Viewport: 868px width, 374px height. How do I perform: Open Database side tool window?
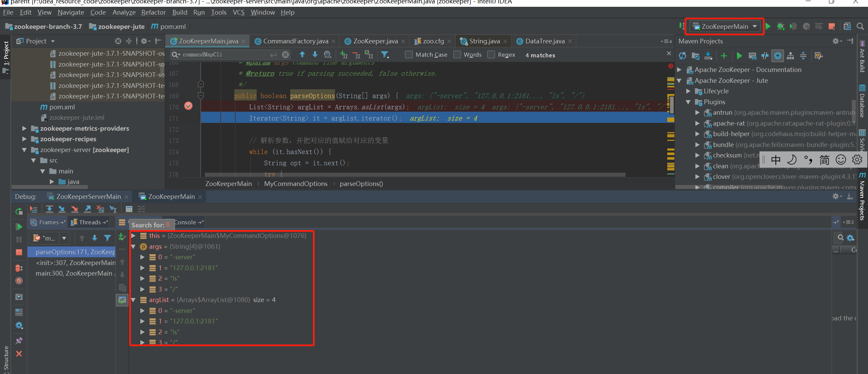862,101
